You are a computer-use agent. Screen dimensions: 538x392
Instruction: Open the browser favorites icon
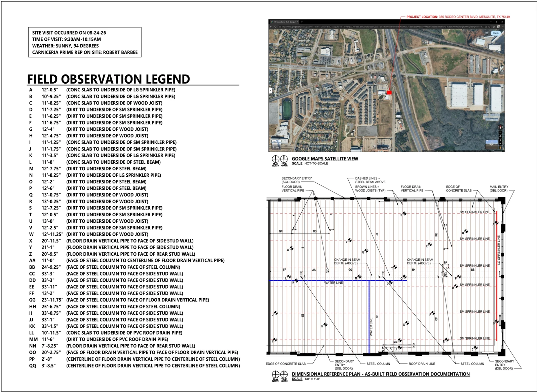494,27
